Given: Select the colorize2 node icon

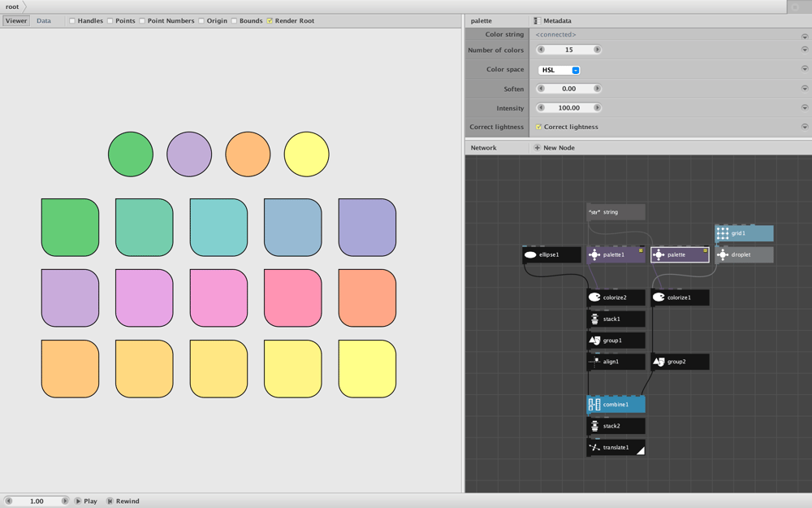Looking at the screenshot, I should click(594, 297).
